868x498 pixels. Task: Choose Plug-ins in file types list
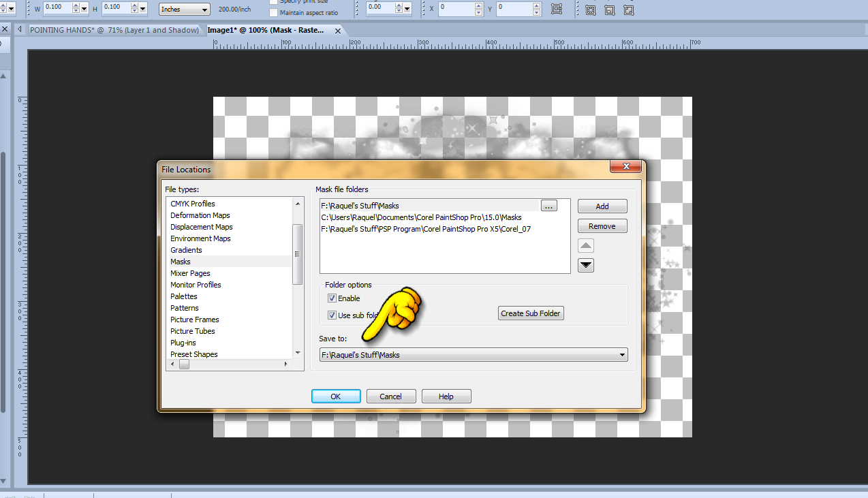point(183,343)
